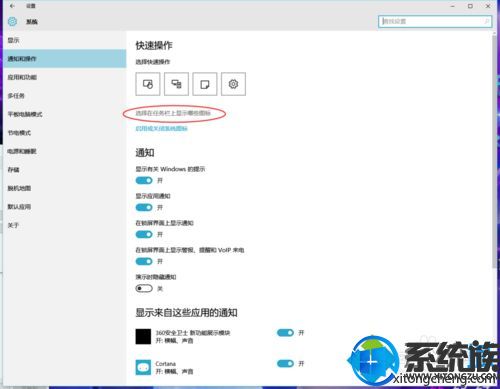Open 多任务 (Multitasking) in the sidebar
This screenshot has height=389, width=500.
[65, 96]
